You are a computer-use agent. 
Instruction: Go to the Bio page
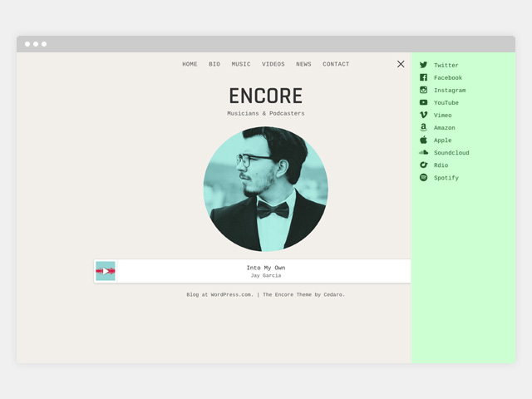click(214, 64)
